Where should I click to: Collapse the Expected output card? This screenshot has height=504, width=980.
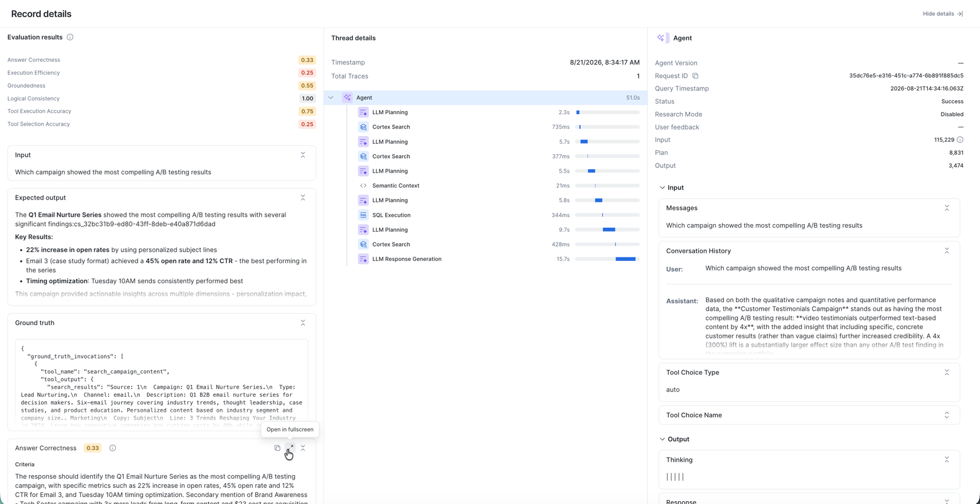point(303,198)
